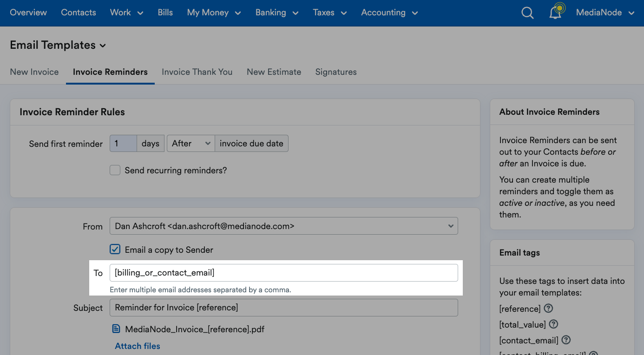Click the [reference] email tag text
644x355 pixels.
click(520, 309)
